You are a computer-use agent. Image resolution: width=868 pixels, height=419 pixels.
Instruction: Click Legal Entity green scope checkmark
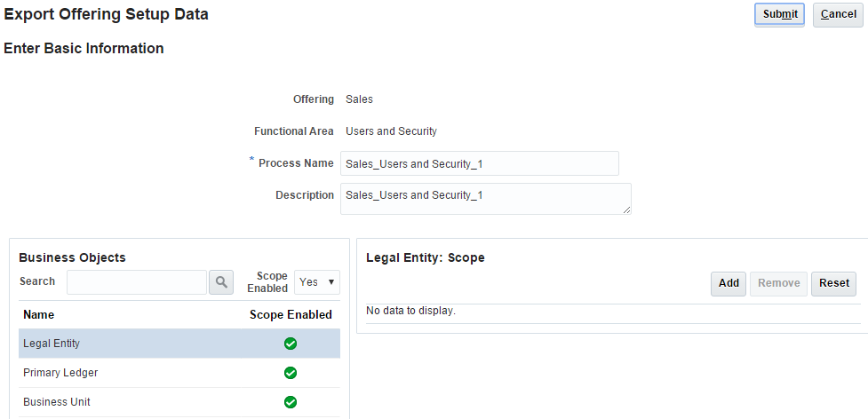[x=291, y=344]
